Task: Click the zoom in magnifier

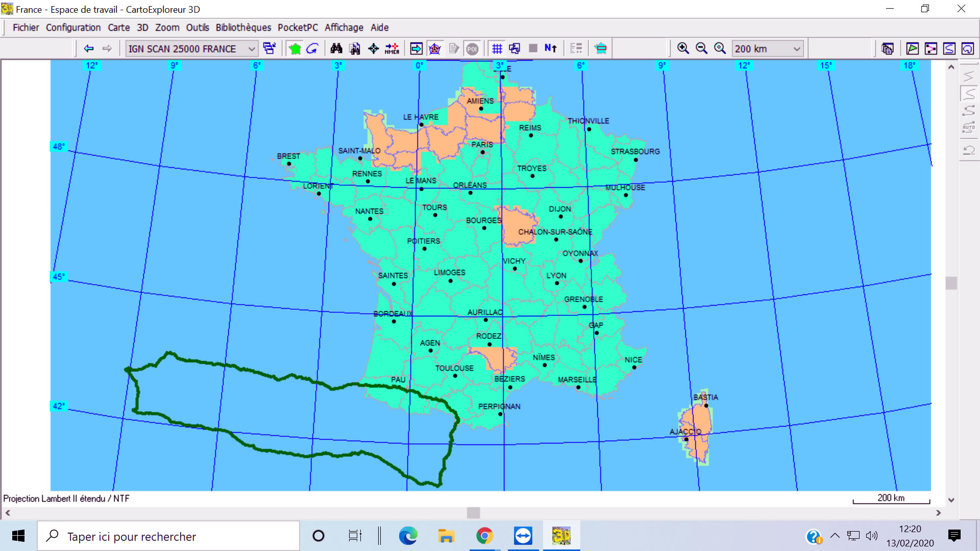Action: (683, 48)
